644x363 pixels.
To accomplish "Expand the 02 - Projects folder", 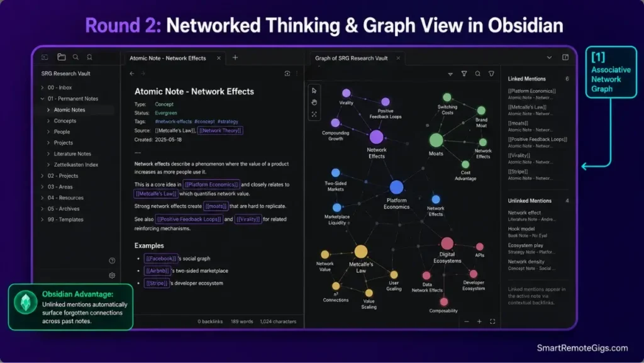I will pyautogui.click(x=42, y=176).
